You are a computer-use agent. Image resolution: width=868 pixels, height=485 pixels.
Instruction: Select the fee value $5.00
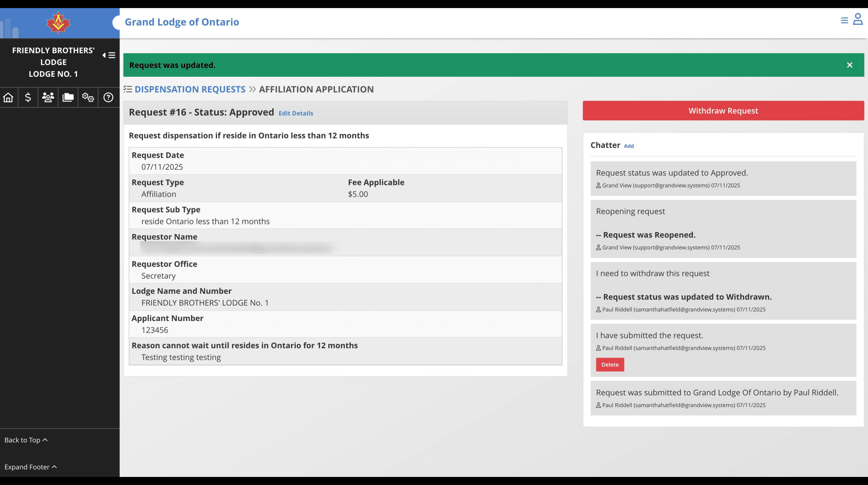point(358,194)
